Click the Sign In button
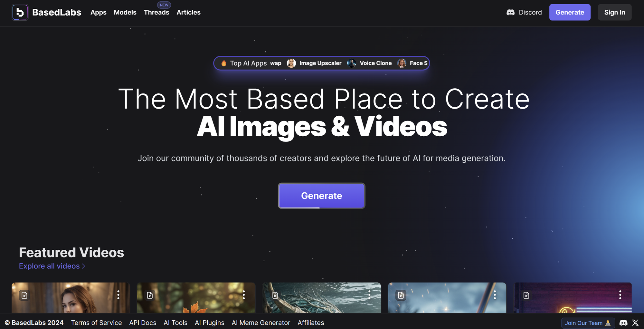 [x=614, y=12]
